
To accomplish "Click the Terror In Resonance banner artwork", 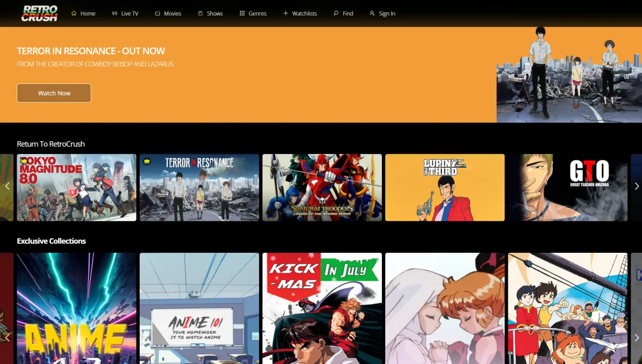I will click(x=567, y=72).
